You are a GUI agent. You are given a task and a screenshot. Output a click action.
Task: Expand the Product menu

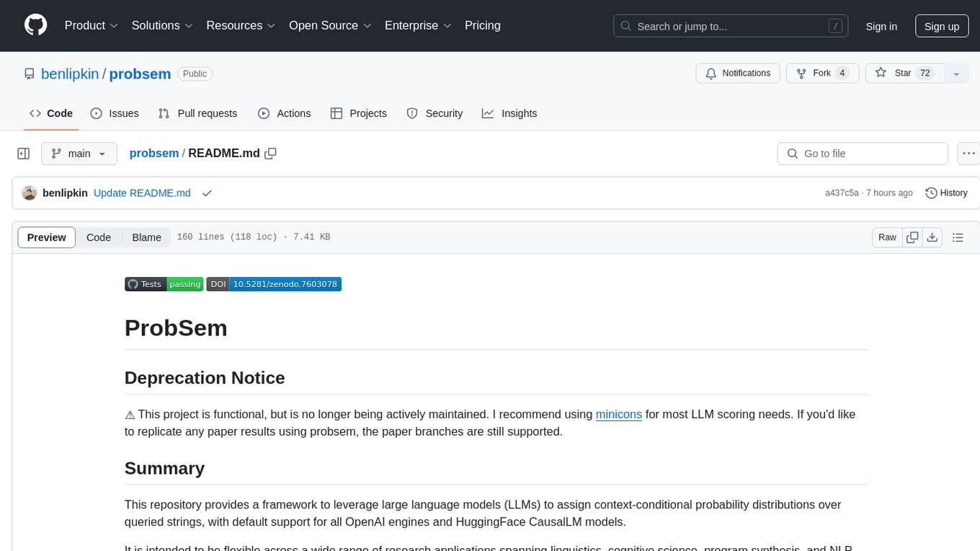pos(92,25)
